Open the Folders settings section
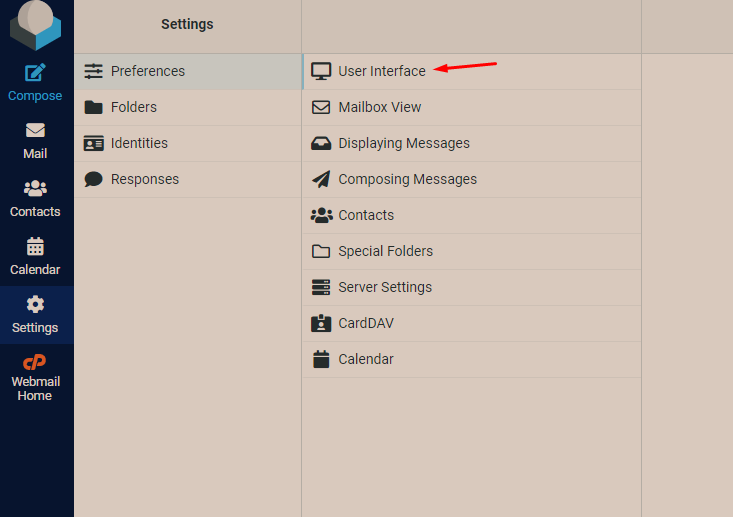Viewport: 733px width, 517px height. click(x=134, y=107)
